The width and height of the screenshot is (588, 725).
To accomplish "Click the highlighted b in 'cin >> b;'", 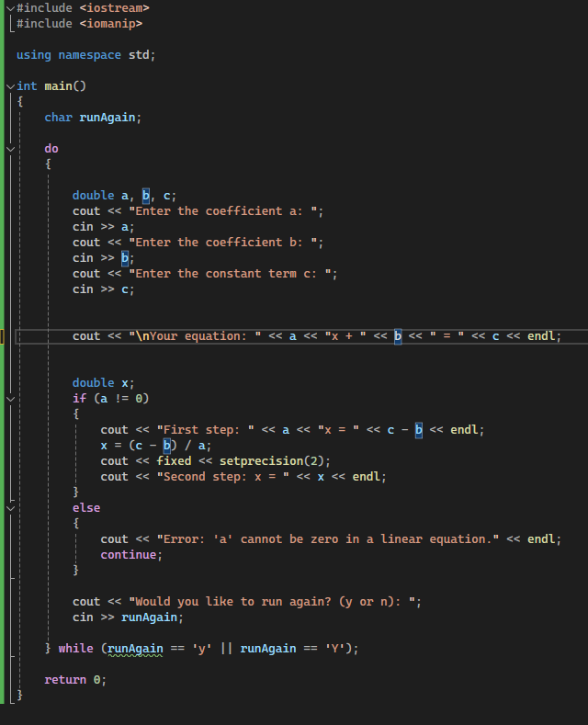I will (125, 258).
